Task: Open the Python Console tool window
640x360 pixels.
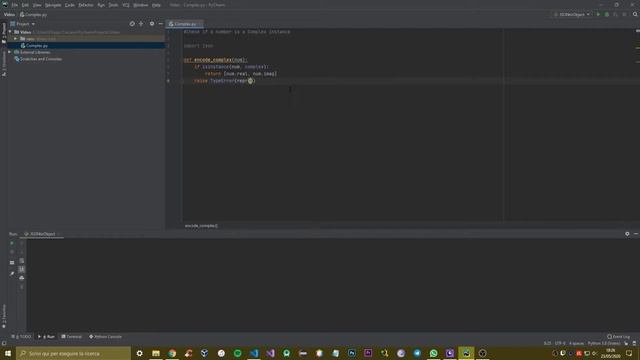Action: [x=105, y=337]
